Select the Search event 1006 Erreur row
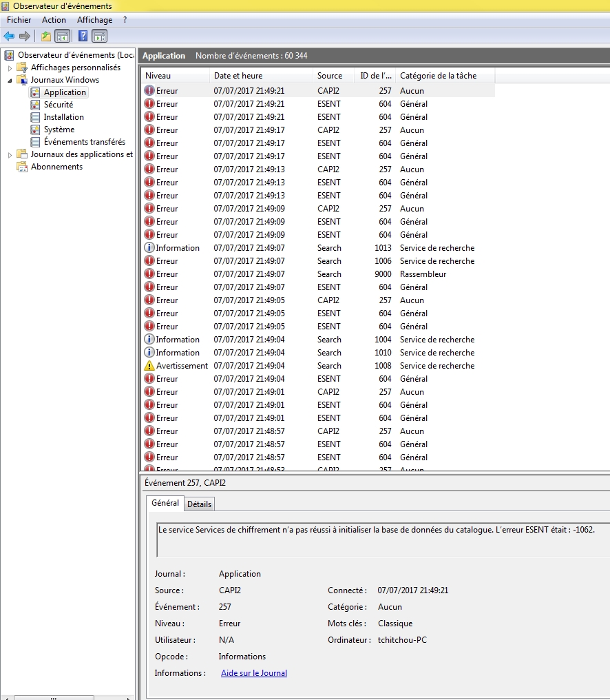The height and width of the screenshot is (700, 610). [x=318, y=261]
